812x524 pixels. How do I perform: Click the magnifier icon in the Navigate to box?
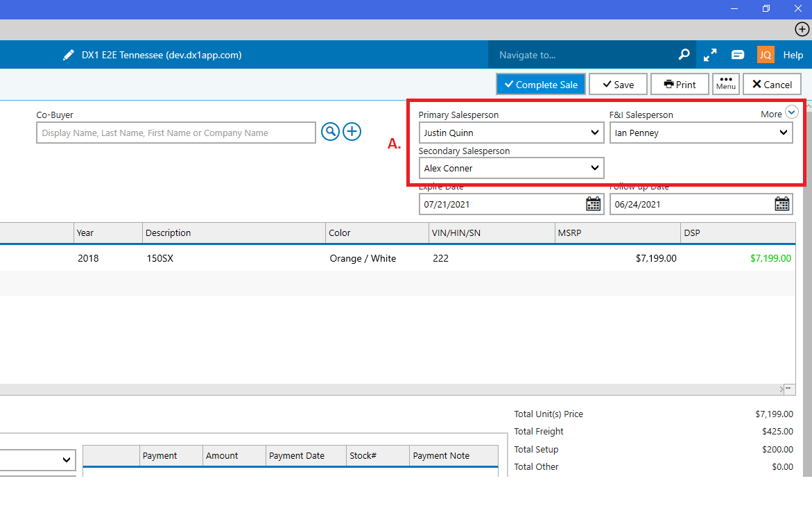pos(684,54)
